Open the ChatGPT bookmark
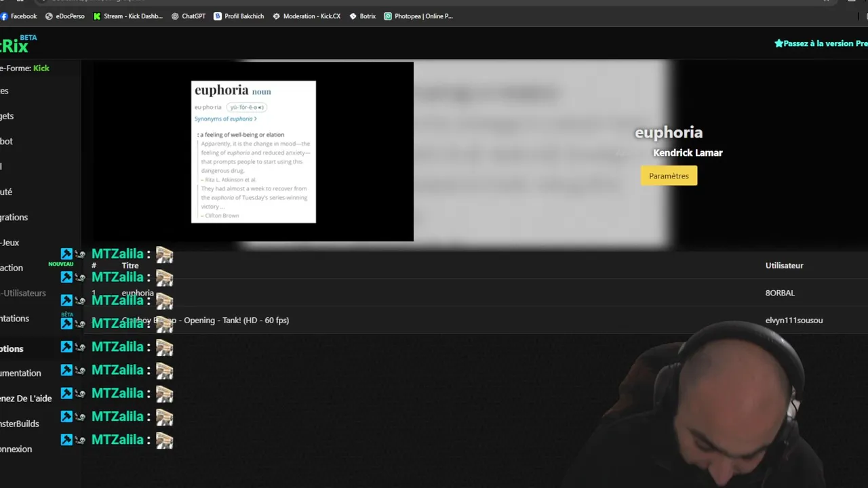Screen dimensions: 868x488 (188, 16)
